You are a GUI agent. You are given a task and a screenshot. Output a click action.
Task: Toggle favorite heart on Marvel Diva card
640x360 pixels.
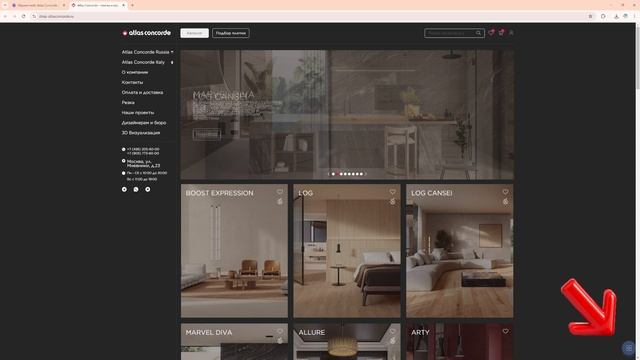[x=280, y=331]
